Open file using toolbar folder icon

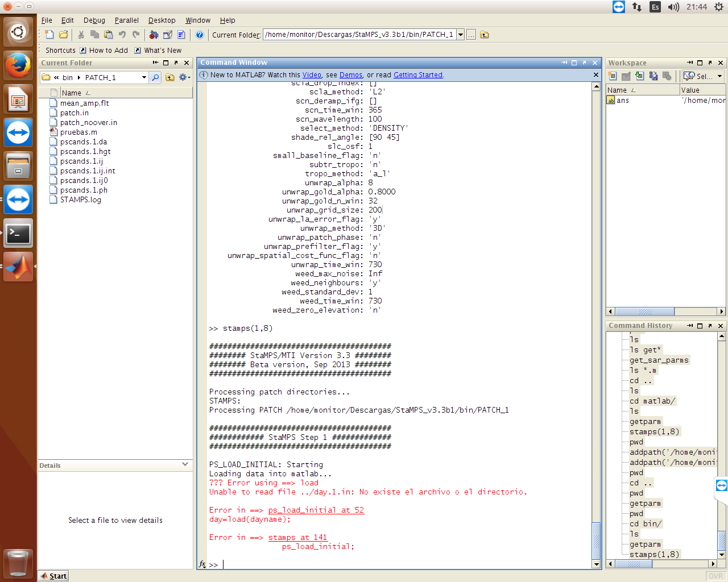64,35
